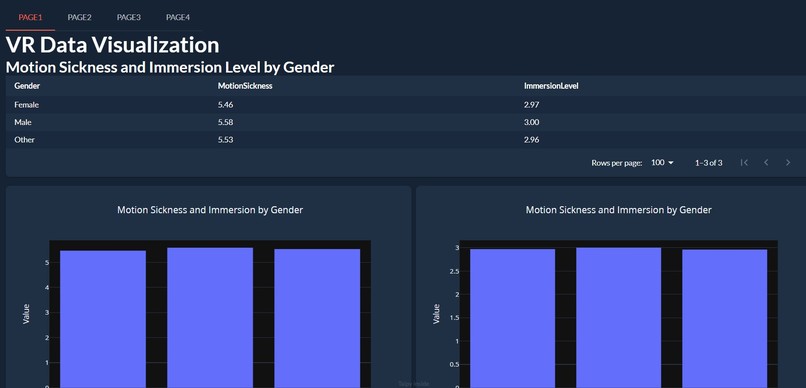Click the Gender column header
The width and height of the screenshot is (806, 388).
27,86
